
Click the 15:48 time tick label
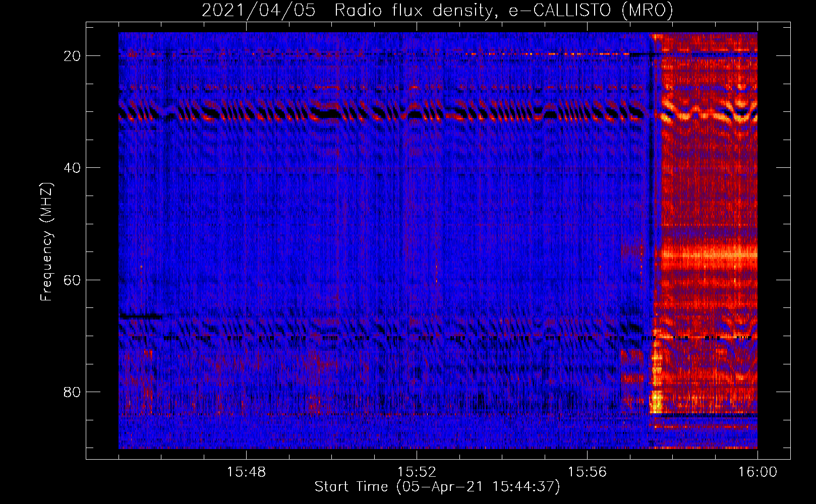tap(246, 472)
